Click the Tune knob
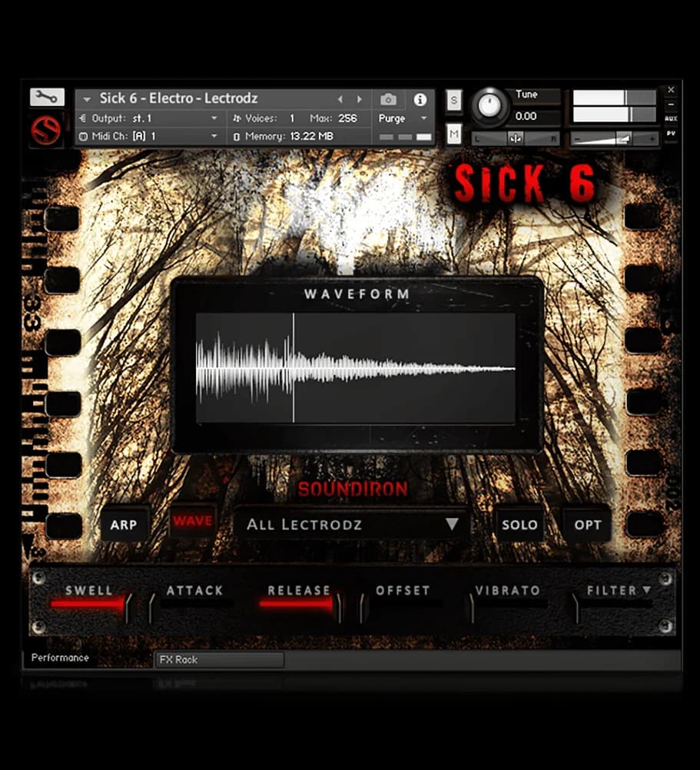 pyautogui.click(x=489, y=108)
